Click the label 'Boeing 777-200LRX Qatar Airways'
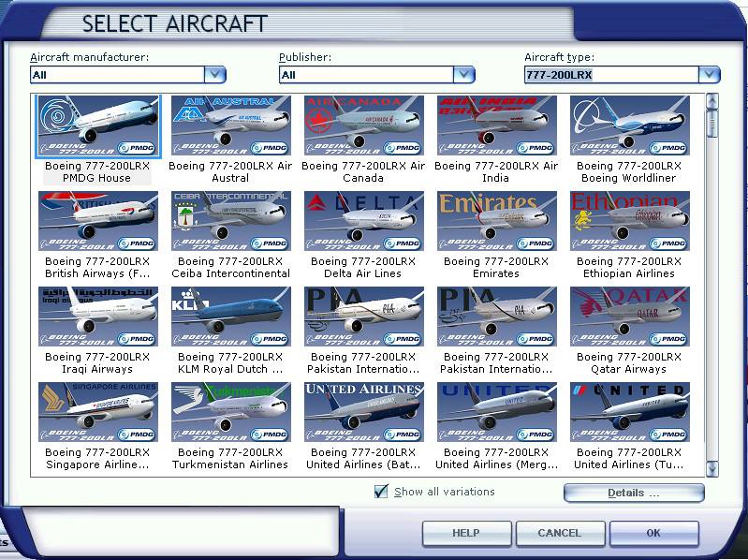The image size is (748, 560). (629, 363)
